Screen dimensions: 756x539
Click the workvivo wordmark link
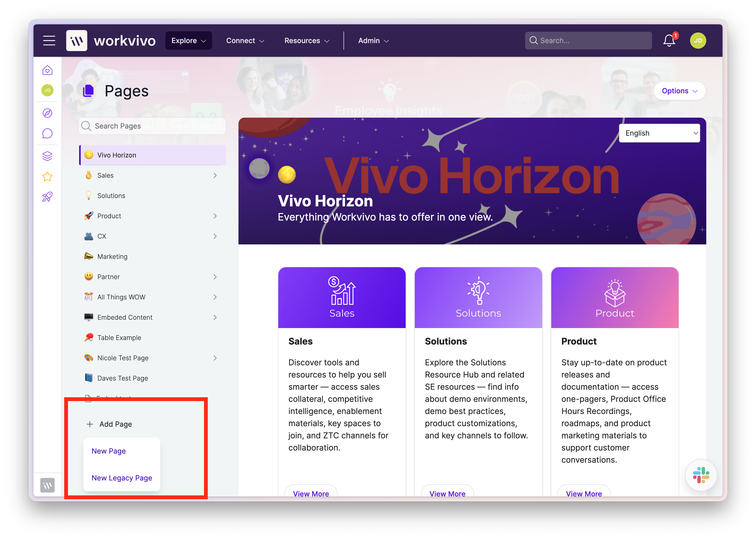click(125, 41)
